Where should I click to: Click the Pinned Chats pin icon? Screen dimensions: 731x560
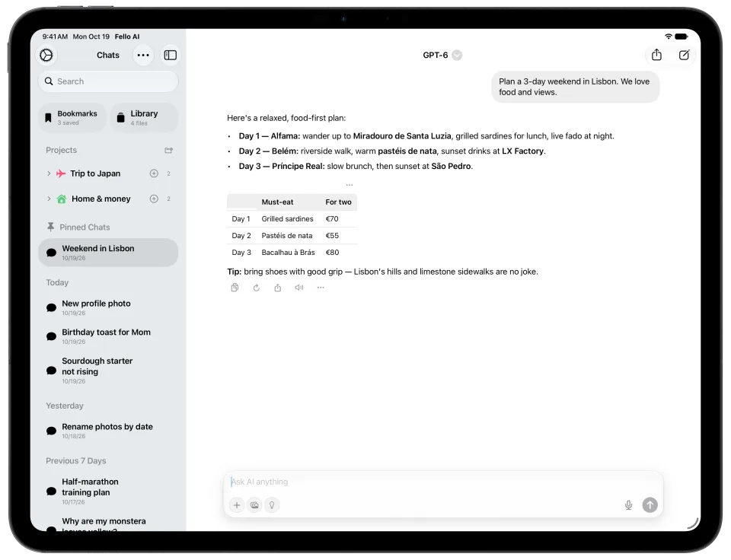(x=51, y=227)
